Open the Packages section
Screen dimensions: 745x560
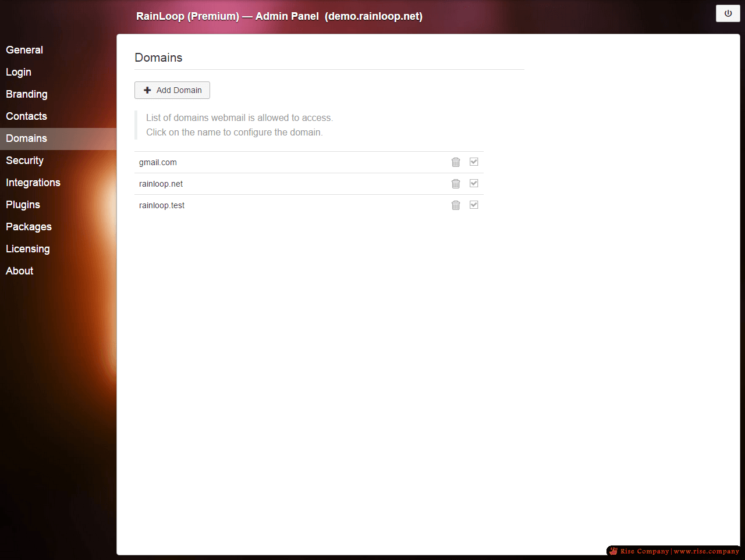(58, 227)
